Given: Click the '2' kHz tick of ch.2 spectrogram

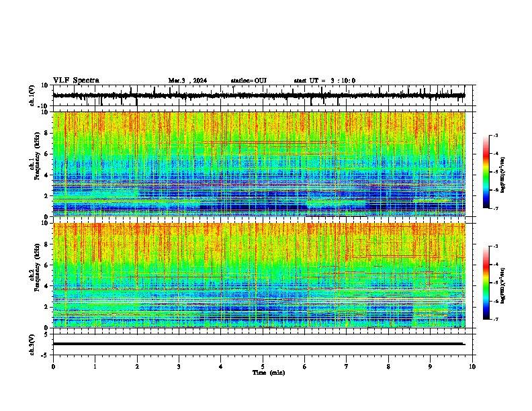Looking at the screenshot, I should coord(47,307).
